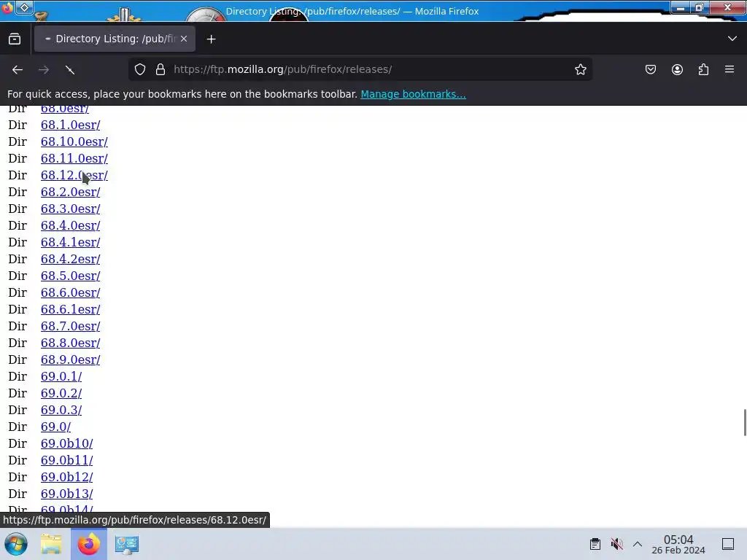The height and width of the screenshot is (560, 747).
Task: Open tracking protection shield info
Action: pos(140,69)
